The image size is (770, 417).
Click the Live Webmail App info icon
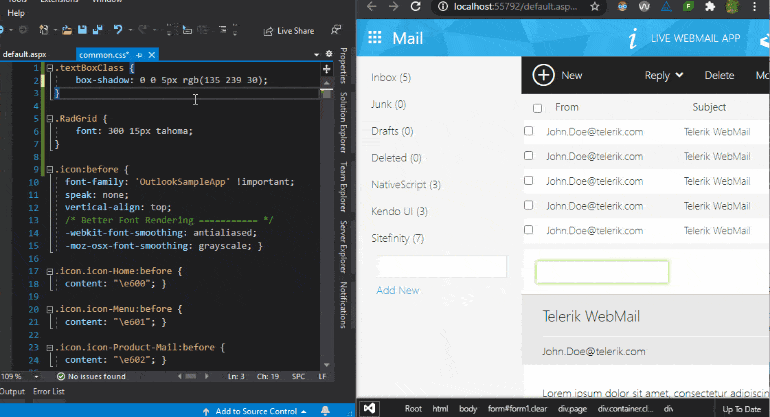[x=632, y=39]
